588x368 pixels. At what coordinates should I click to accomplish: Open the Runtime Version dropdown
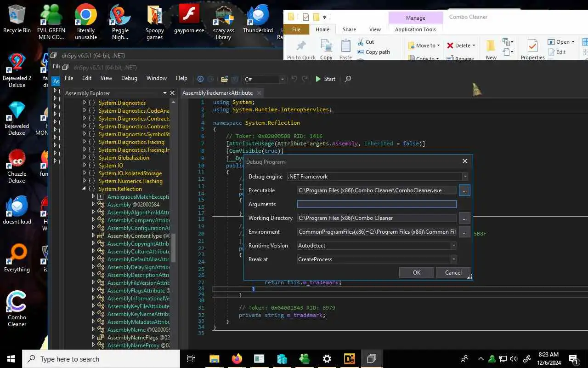pyautogui.click(x=453, y=246)
